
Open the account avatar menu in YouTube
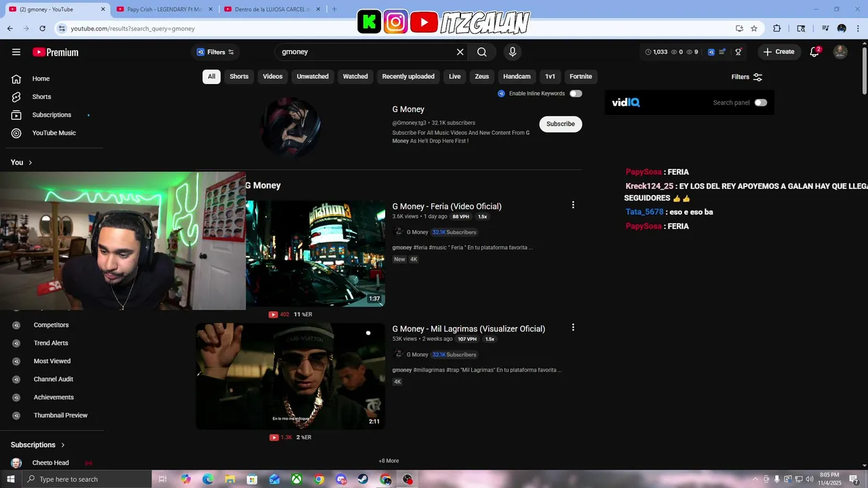click(840, 52)
